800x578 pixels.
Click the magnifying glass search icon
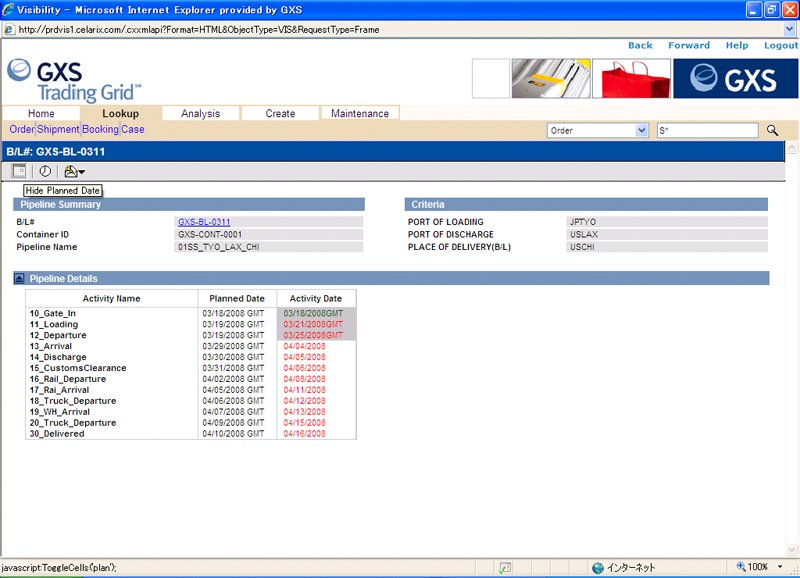coord(772,131)
